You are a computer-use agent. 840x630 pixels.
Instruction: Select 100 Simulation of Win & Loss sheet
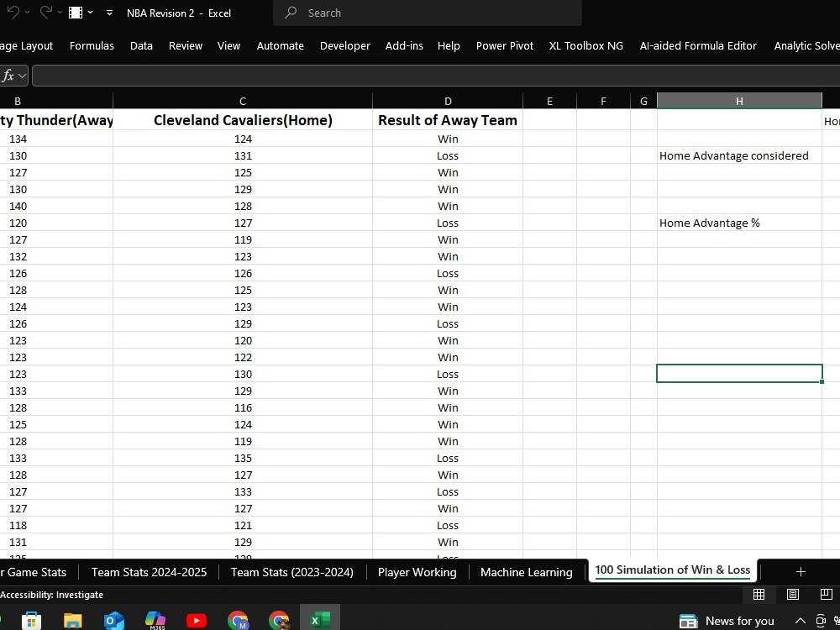click(x=672, y=570)
